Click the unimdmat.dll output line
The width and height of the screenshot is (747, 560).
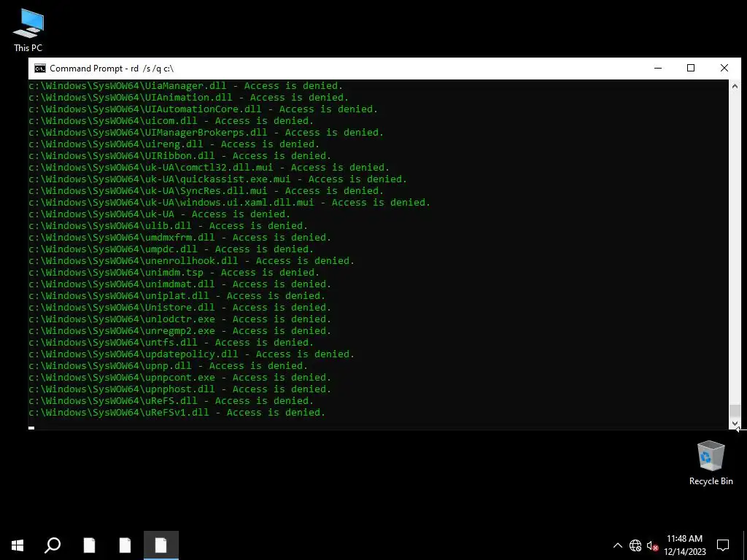[x=180, y=284]
